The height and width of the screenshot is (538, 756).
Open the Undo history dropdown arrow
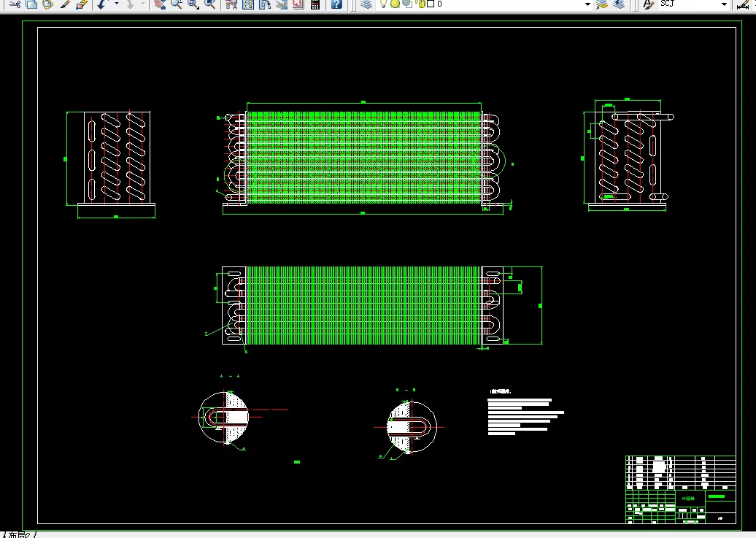[x=116, y=4]
